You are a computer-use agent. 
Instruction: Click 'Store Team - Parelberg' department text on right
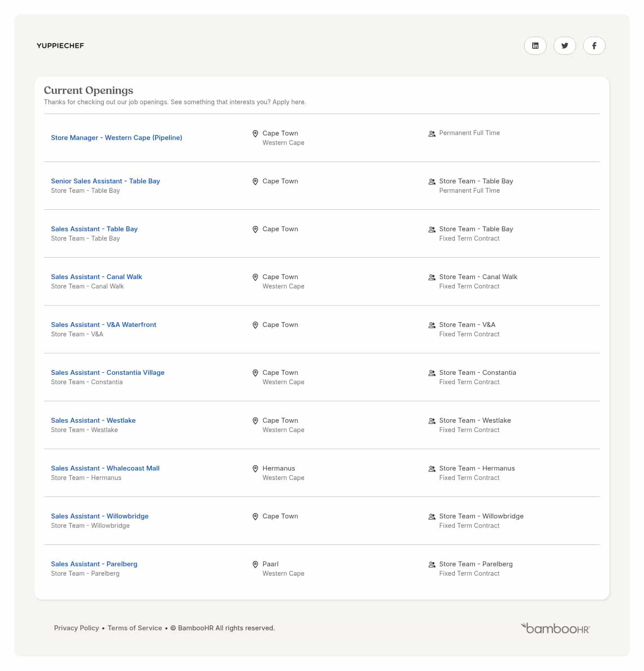[476, 564]
